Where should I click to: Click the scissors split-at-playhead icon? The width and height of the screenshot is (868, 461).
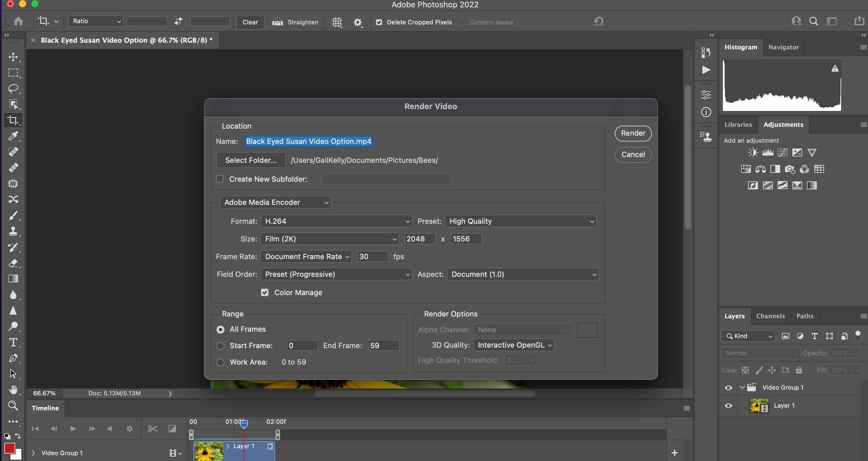(152, 429)
